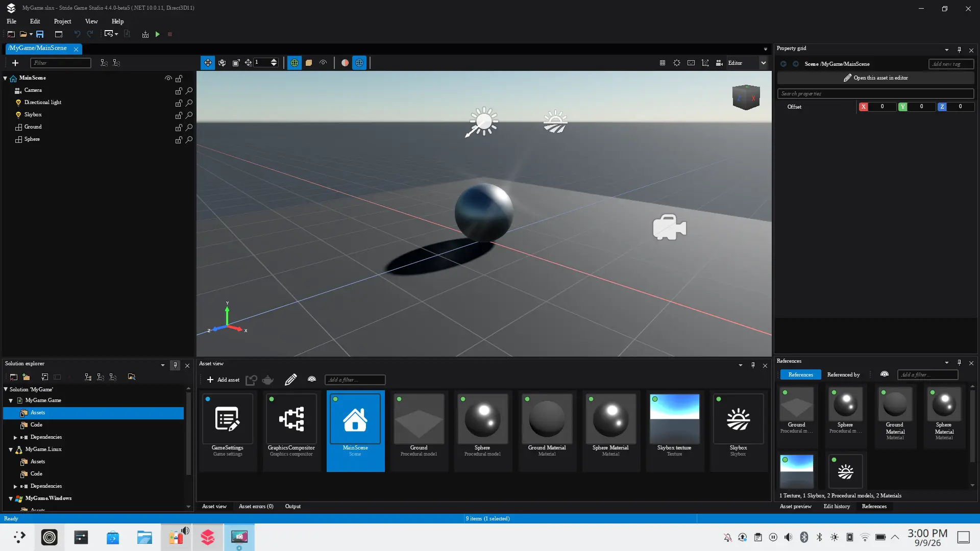This screenshot has height=551, width=980.
Task: Click the green Run project play button
Action: click(158, 34)
